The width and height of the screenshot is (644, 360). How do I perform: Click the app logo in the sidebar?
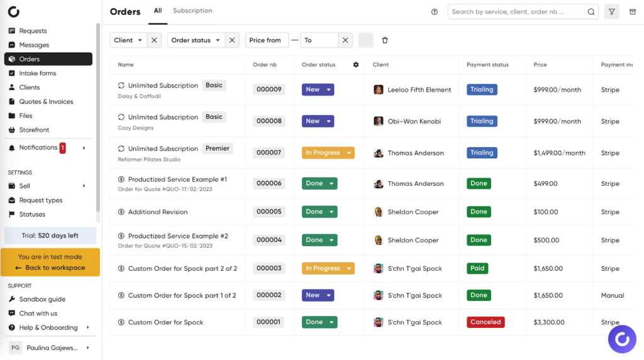pyautogui.click(x=14, y=11)
